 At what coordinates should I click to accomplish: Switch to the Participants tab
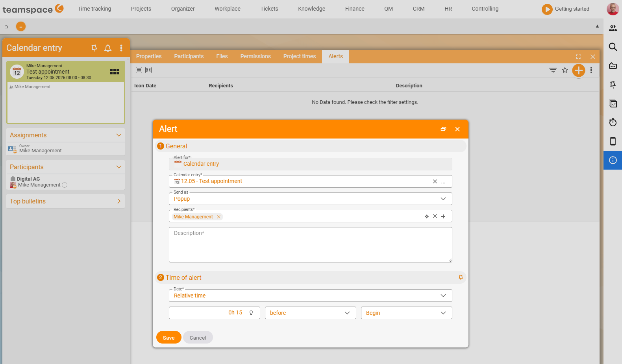189,56
